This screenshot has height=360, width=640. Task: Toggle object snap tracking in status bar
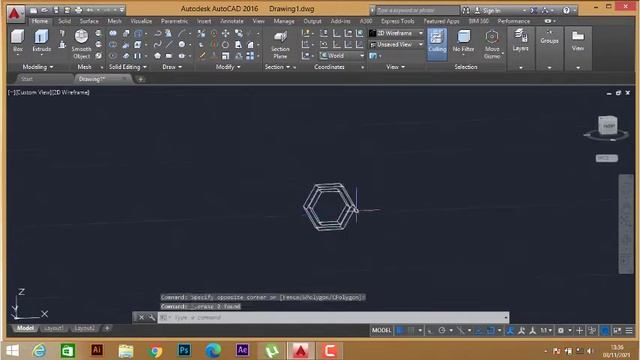[x=478, y=330]
